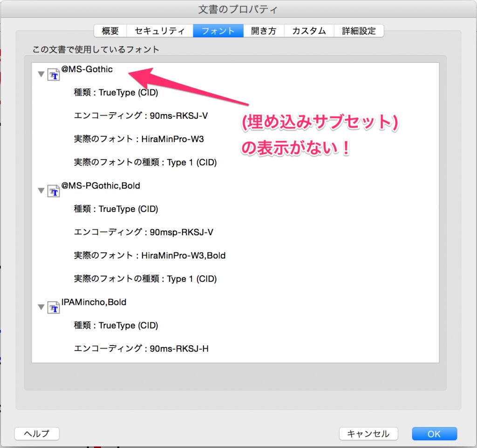Open the セキュリティ tab

point(159,31)
